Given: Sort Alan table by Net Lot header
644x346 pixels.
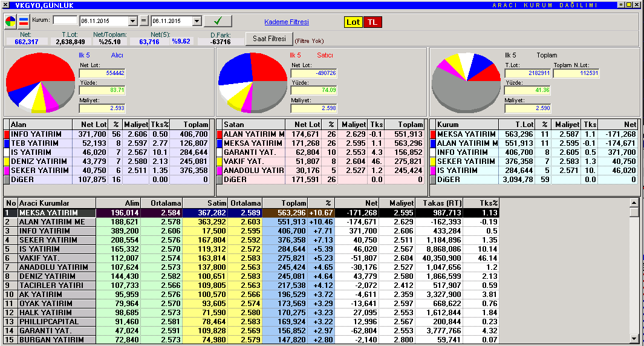Looking at the screenshot, I should click(90, 125).
